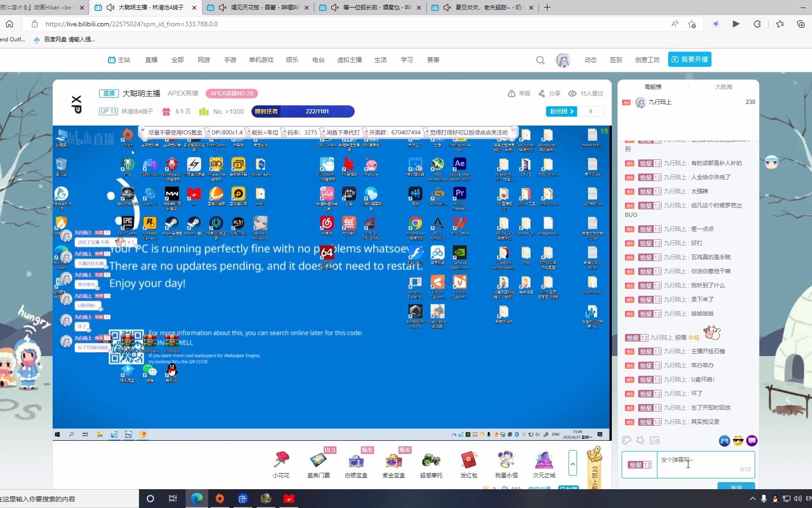Open the purple chat bubble icon
Screen dimensions: 812x508
coord(752,441)
